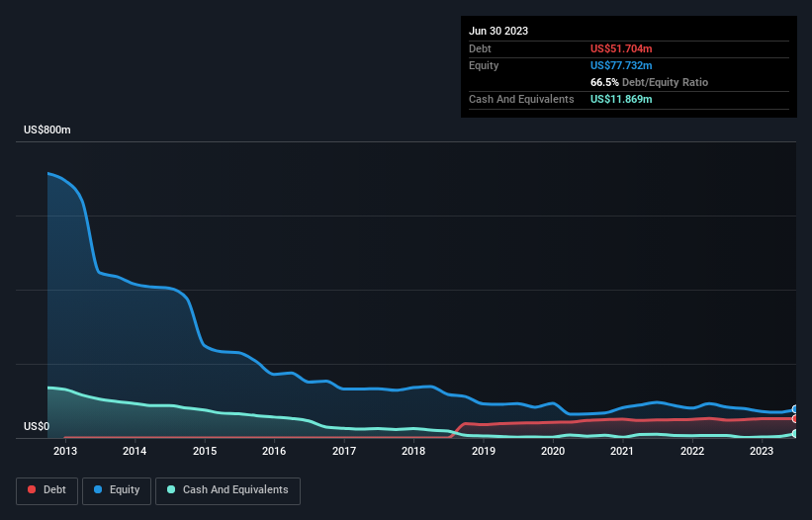Click the 66.5% Debt/Equity Ratio text
Screen dimensions: 812x520
pyautogui.click(x=649, y=82)
